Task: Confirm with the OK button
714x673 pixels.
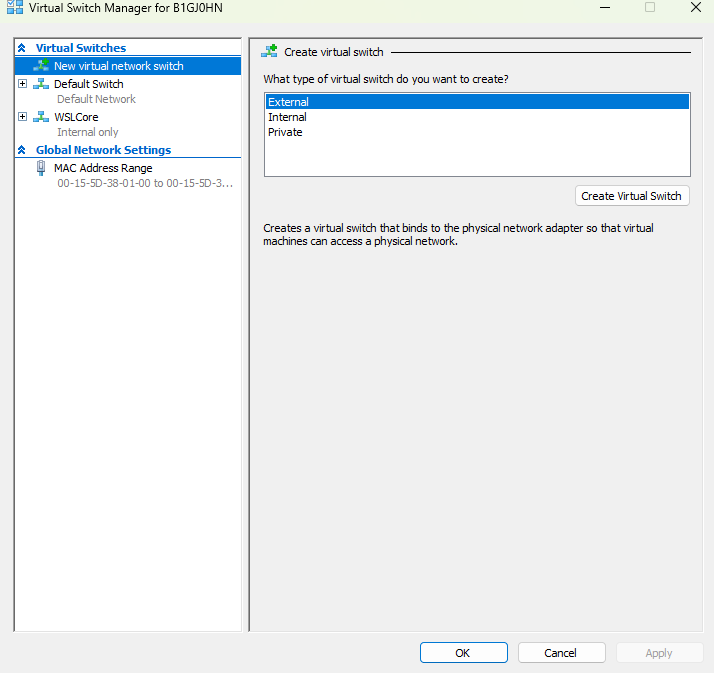Action: pos(463,653)
